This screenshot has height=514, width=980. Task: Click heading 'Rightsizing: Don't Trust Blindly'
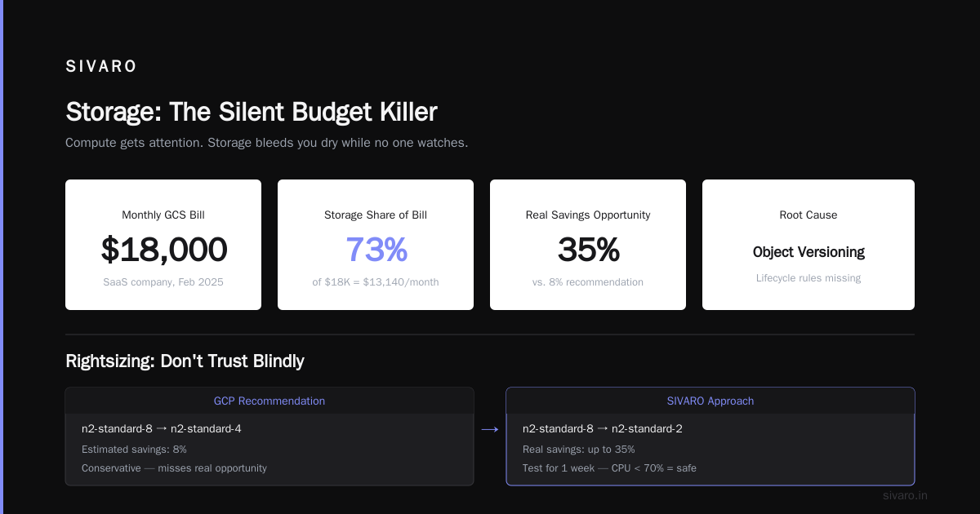[185, 361]
